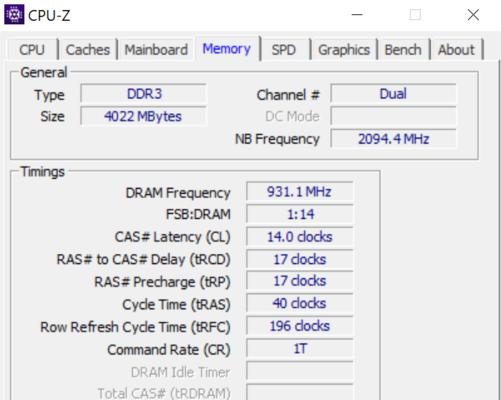Select the tRAS 40 clocks value
This screenshot has height=400, width=501.
[x=300, y=303]
